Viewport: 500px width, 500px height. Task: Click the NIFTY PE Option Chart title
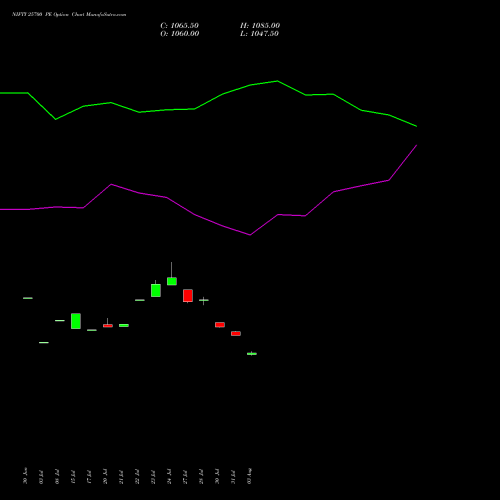click(x=69, y=15)
